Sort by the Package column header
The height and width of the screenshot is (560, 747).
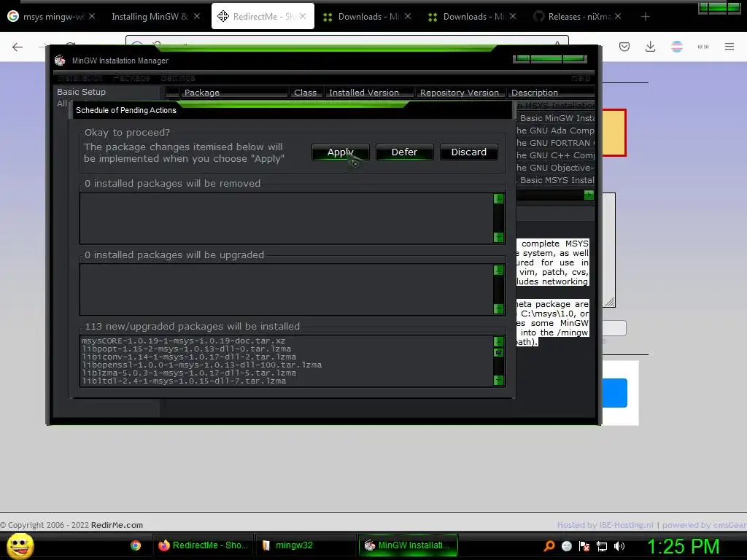click(x=233, y=93)
